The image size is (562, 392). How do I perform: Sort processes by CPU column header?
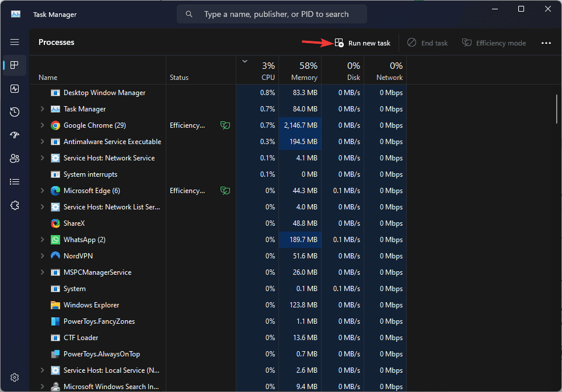[x=257, y=70]
